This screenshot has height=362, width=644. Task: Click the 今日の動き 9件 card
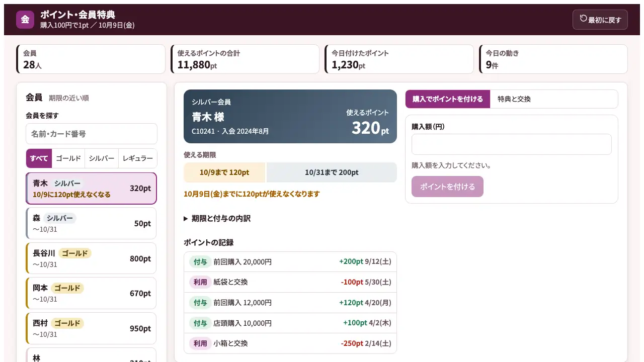pos(553,59)
